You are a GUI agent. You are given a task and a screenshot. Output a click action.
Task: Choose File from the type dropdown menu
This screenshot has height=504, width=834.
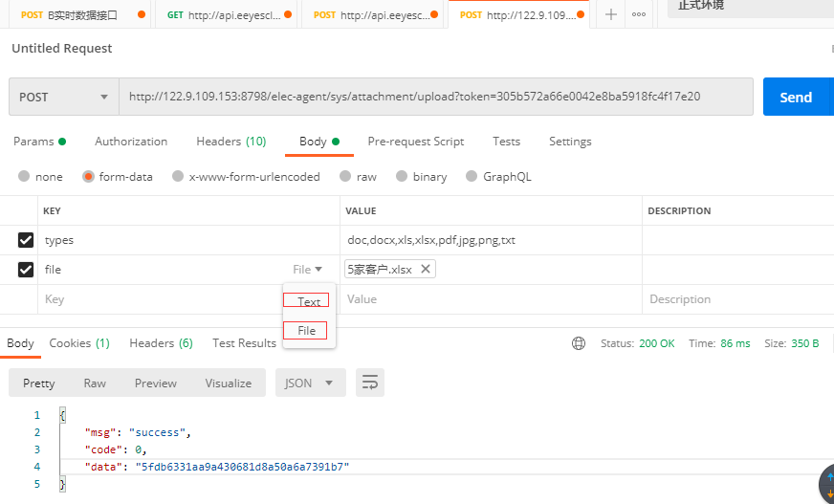[305, 330]
